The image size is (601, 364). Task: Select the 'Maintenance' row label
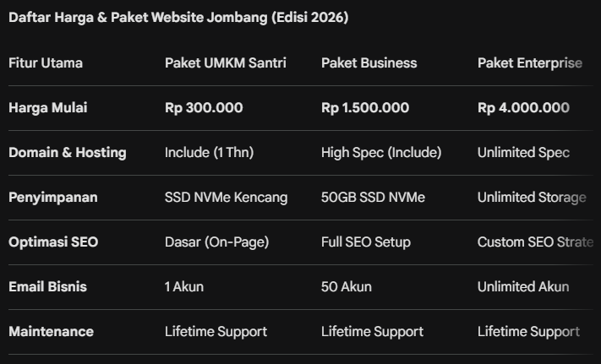click(51, 331)
